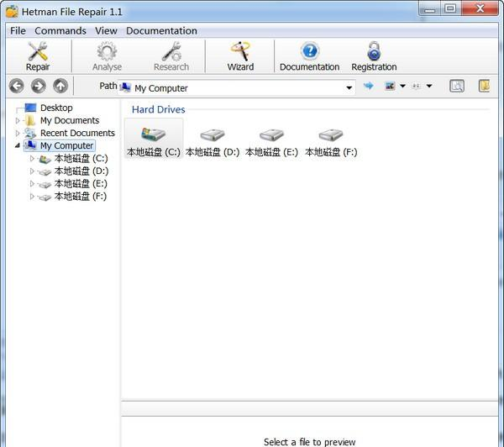Viewport: 504px width, 447px height.
Task: Expand My Documents tree node
Action: click(18, 121)
